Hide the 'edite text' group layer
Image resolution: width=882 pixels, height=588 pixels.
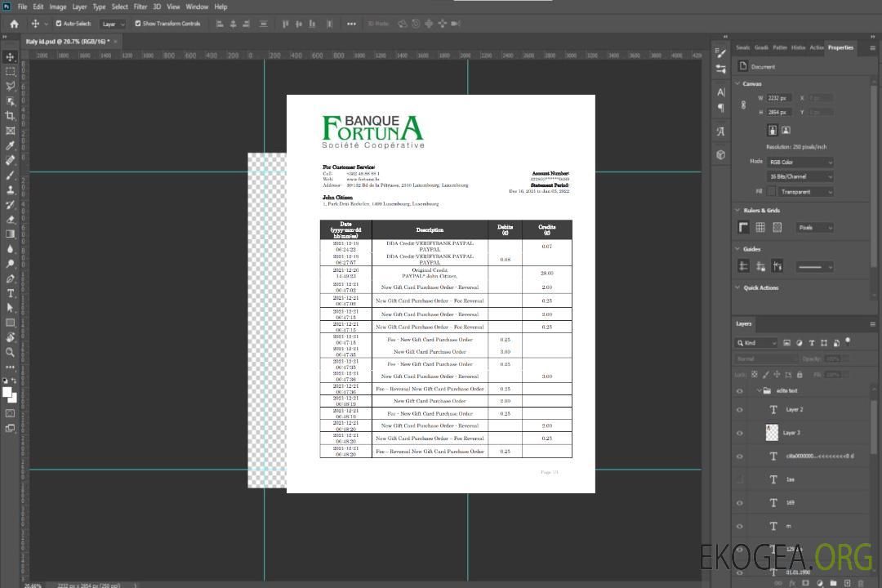click(x=740, y=391)
